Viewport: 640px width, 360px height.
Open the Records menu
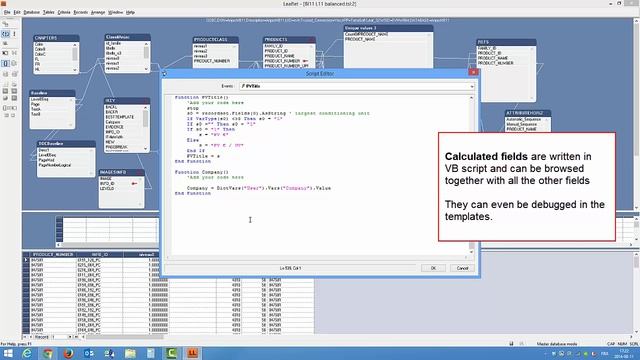tap(80, 12)
